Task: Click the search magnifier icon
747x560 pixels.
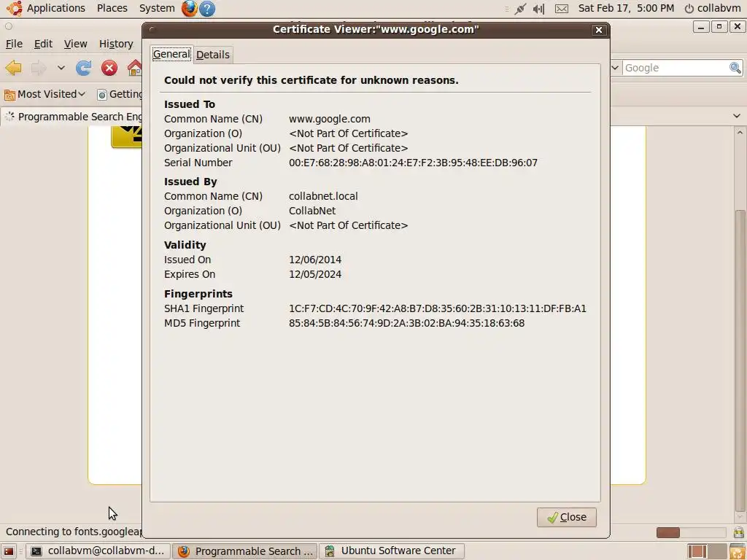Action: [x=735, y=68]
